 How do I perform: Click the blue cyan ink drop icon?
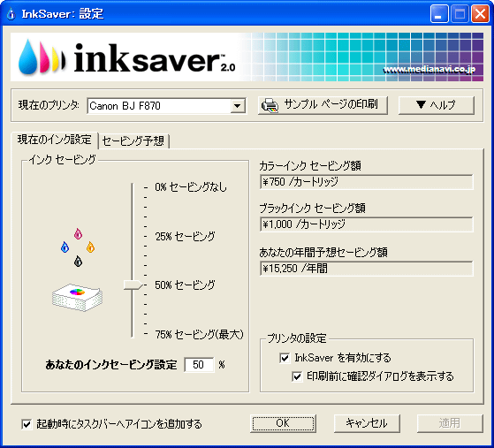[65, 247]
